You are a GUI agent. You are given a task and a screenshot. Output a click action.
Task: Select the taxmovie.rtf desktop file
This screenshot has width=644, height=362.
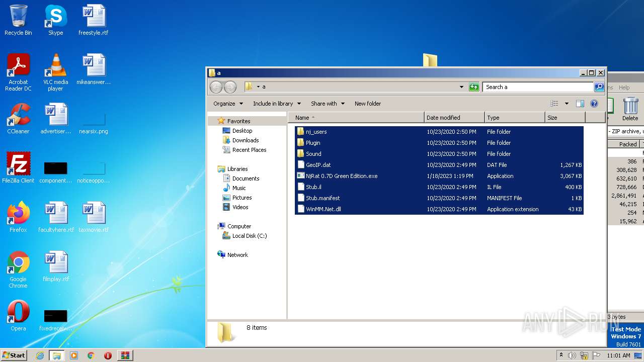[93, 217]
